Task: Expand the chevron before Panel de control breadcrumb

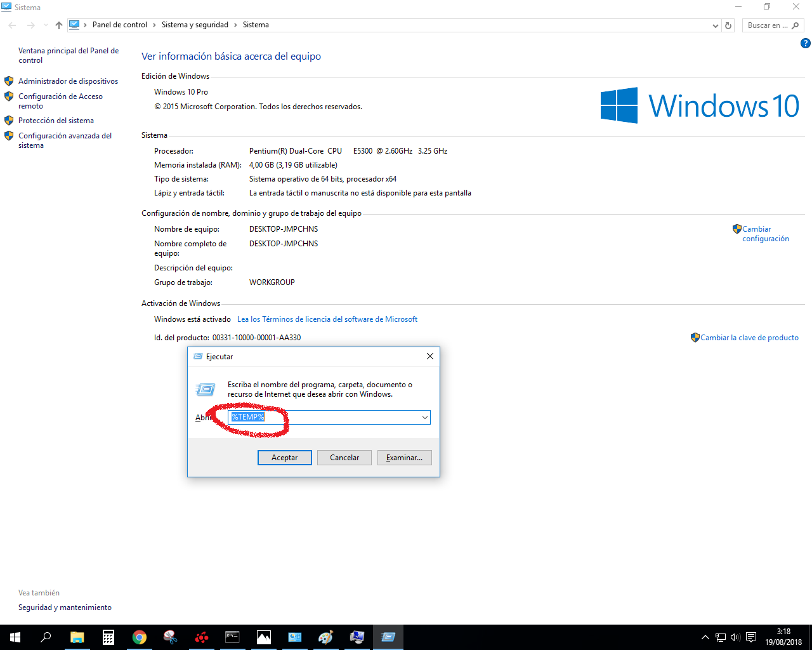Action: pyautogui.click(x=85, y=25)
